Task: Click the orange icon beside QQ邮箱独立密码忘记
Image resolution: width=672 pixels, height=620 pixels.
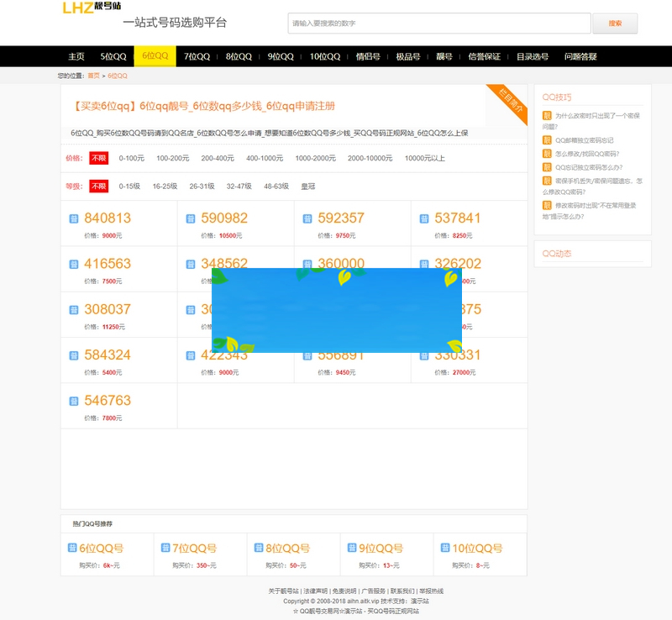Action: [547, 140]
